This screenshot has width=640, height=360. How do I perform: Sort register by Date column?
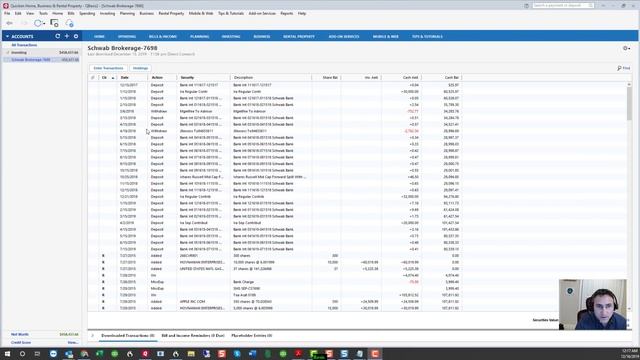click(132, 78)
